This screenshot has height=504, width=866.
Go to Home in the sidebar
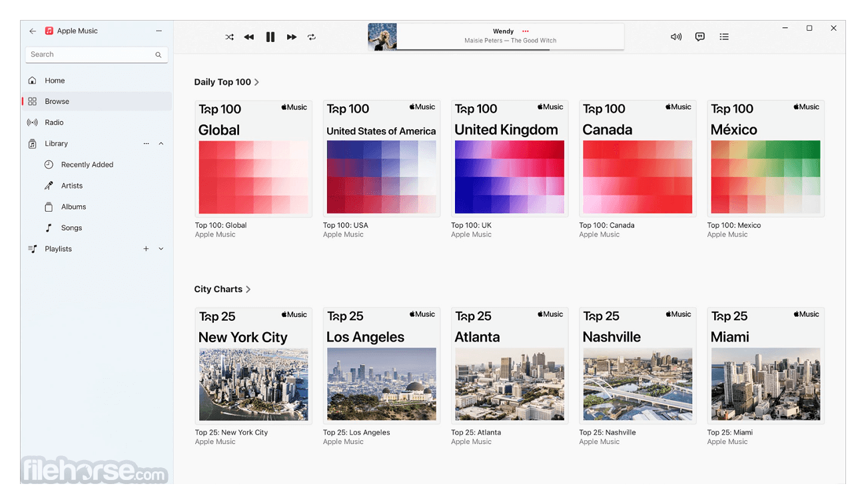[97, 81]
